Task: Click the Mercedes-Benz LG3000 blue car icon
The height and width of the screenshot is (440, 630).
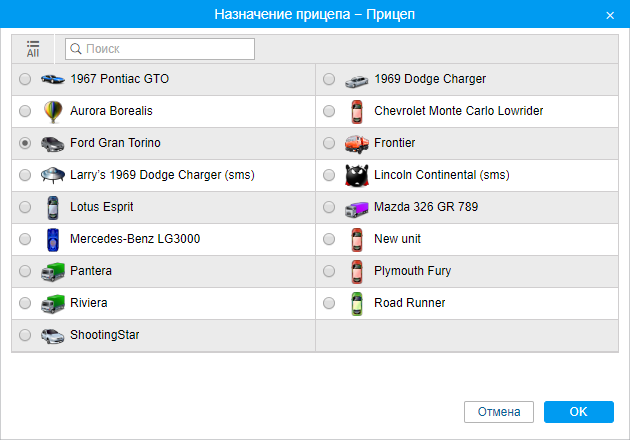Action: (52, 239)
